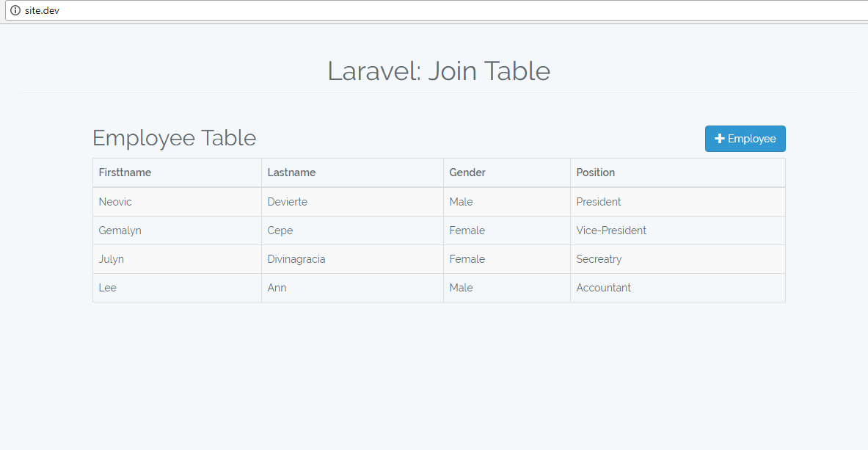Select the Cepe last name cell
The height and width of the screenshot is (450, 868).
pyautogui.click(x=353, y=231)
